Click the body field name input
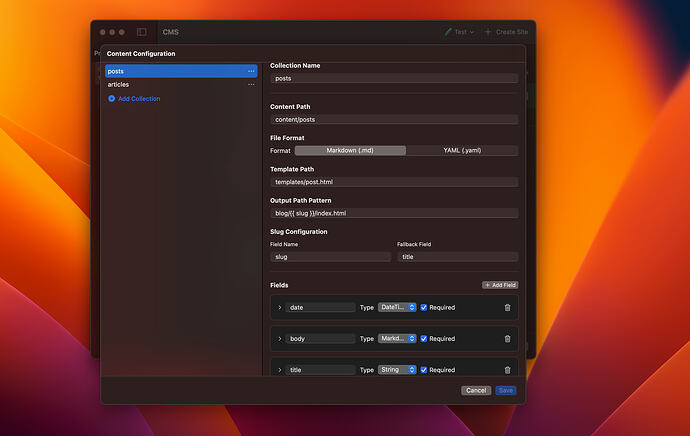 tap(320, 339)
